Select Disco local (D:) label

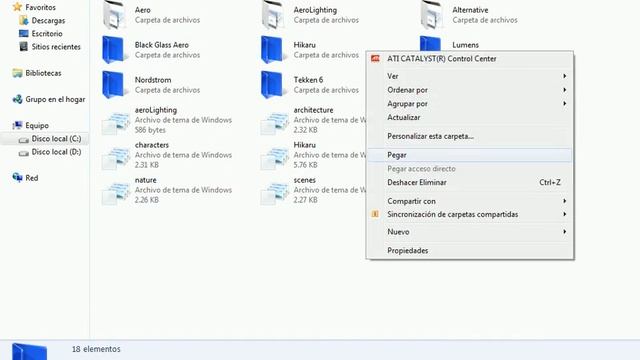coord(56,152)
